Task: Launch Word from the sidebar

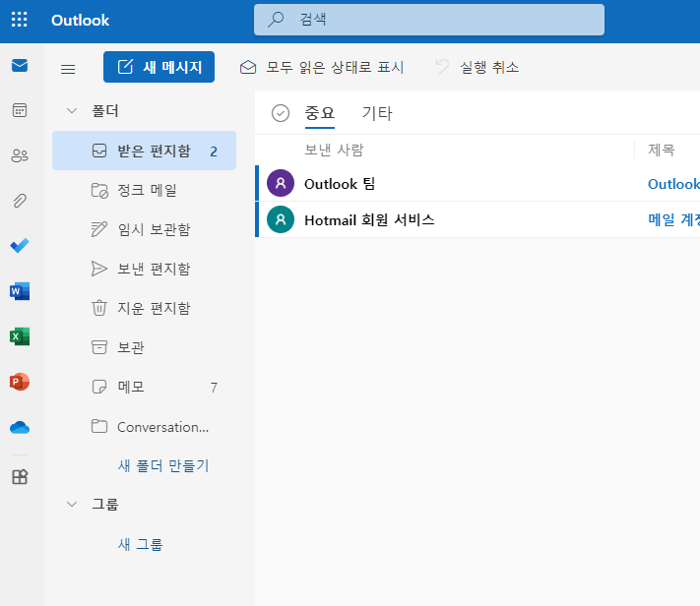Action: point(20,291)
